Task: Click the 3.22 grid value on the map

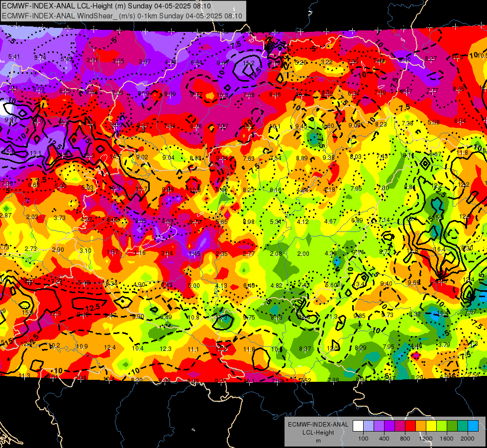Action: (x=327, y=62)
